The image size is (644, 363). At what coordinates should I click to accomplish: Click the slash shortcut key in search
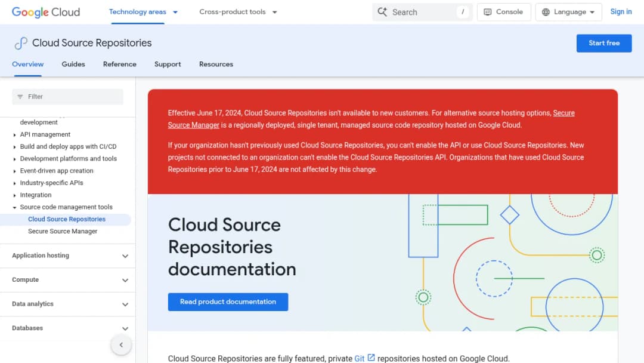click(463, 12)
